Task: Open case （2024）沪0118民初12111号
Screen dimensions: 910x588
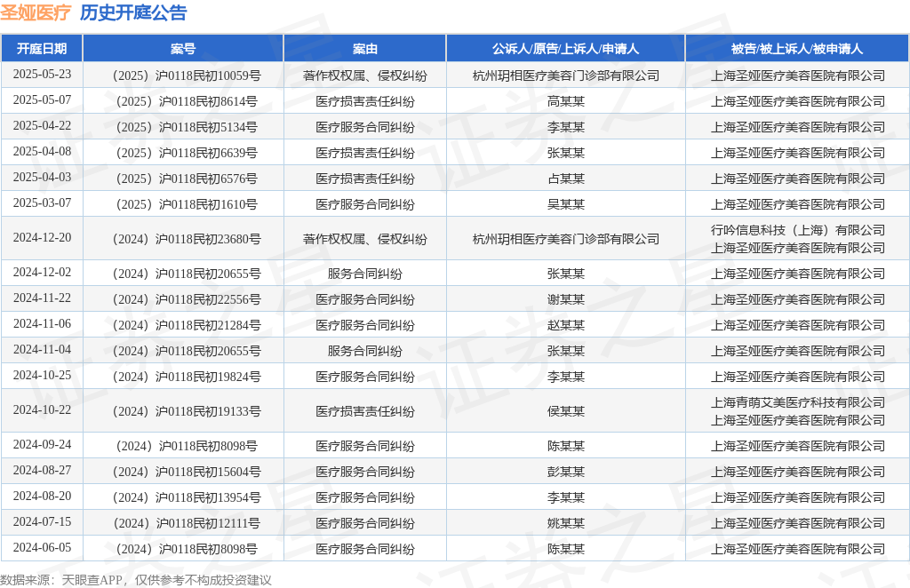Action: (x=183, y=523)
